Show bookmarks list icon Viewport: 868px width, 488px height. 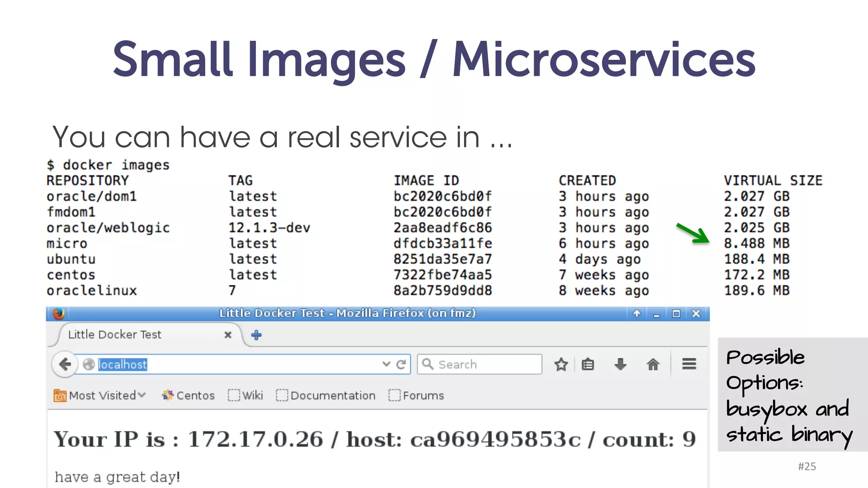pyautogui.click(x=588, y=364)
